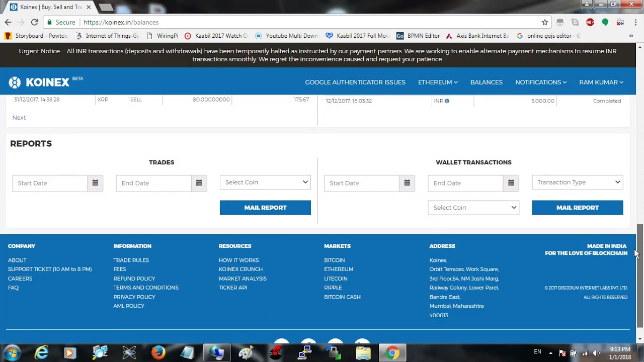Go back in browser
The image size is (644, 362).
[8, 22]
